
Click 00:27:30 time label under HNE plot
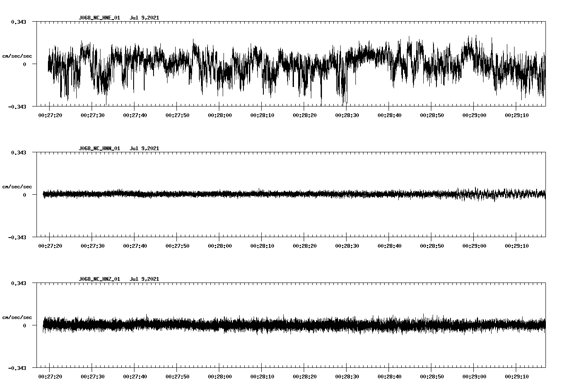click(x=92, y=115)
